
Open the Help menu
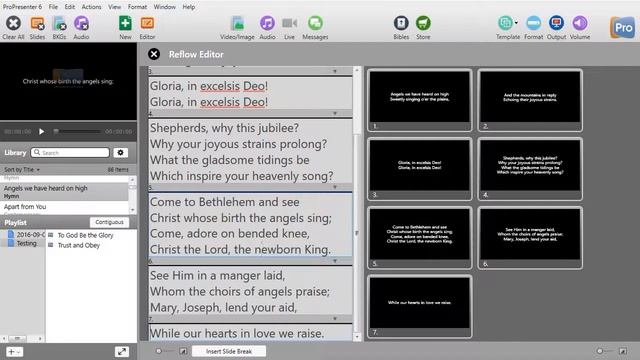click(189, 7)
